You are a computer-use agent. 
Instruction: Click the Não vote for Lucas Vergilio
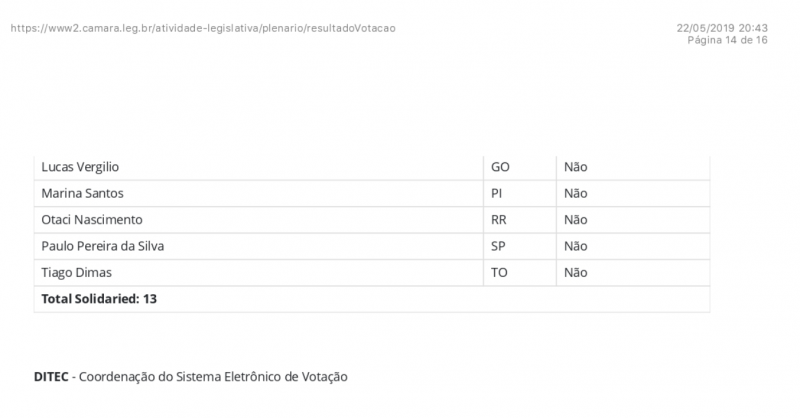[575, 167]
